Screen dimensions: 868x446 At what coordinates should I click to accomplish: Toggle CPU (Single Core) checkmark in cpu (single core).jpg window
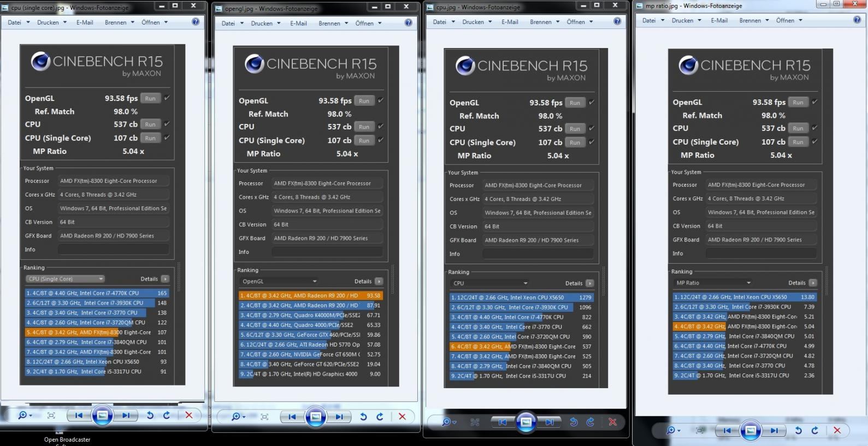tap(167, 138)
